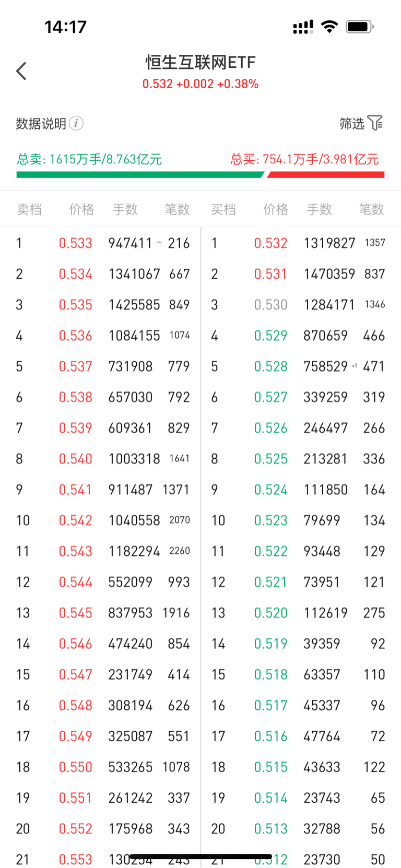
Task: Select sell volume 175968
Action: tap(131, 828)
